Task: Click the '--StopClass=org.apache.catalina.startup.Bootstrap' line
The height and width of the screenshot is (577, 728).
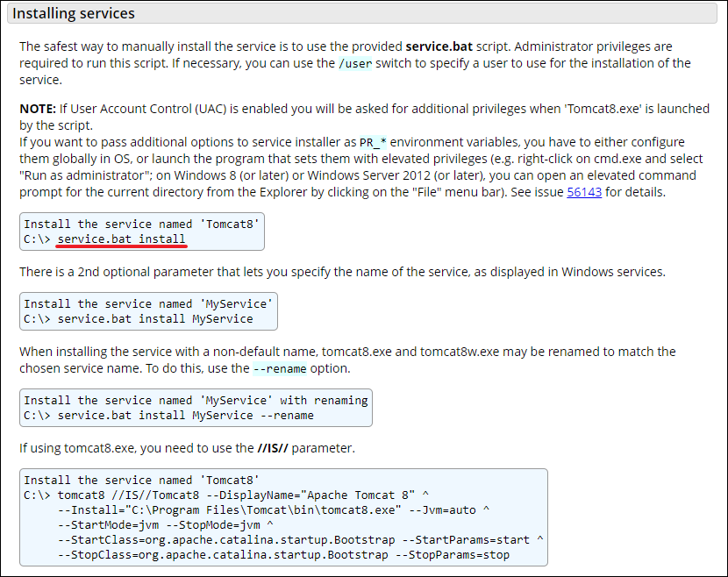Action: coord(283,555)
